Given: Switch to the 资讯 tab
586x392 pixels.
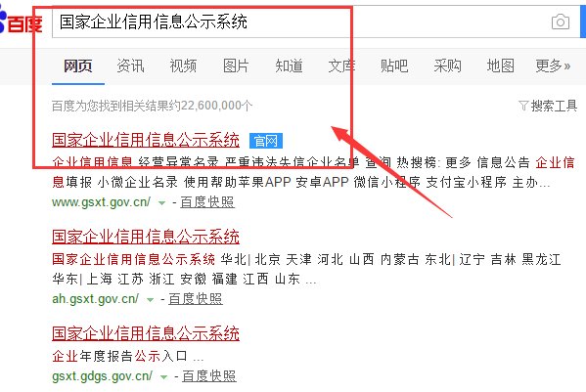Looking at the screenshot, I should (130, 66).
